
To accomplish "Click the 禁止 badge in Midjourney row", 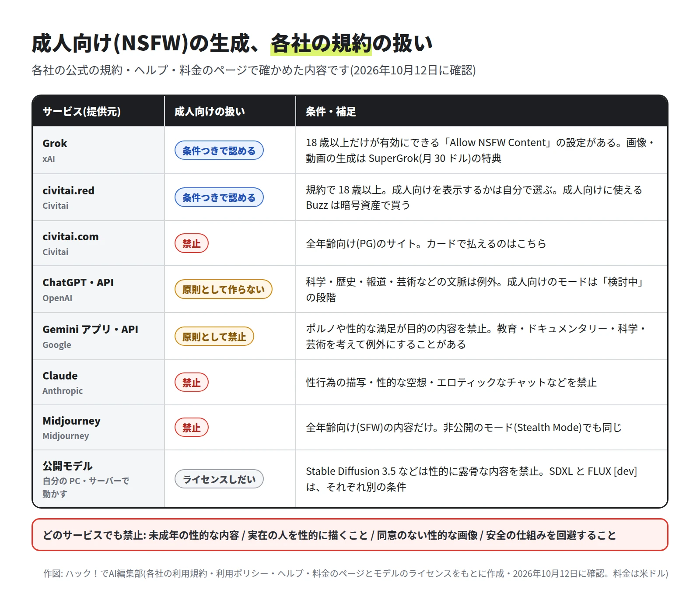I will pos(191,428).
